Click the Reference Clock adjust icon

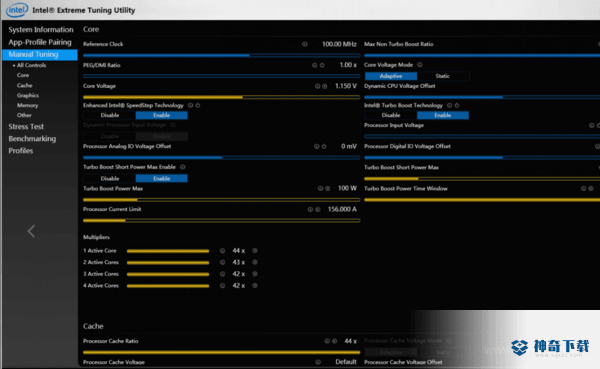click(x=305, y=44)
